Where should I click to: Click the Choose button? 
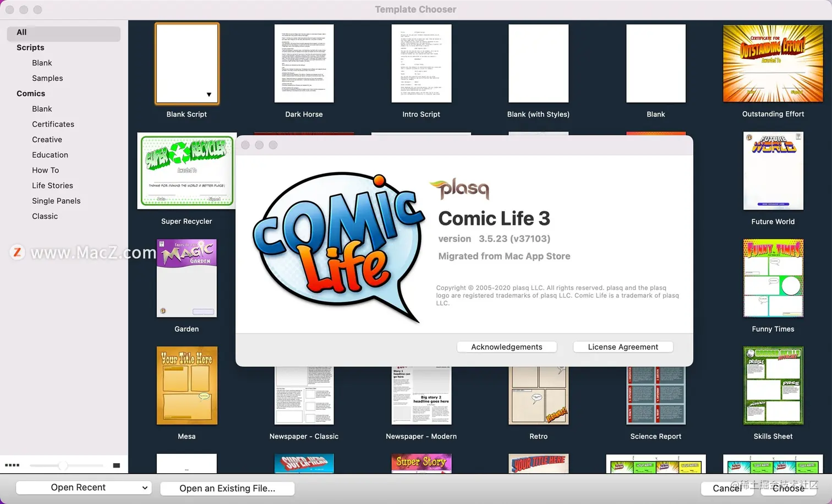click(x=788, y=488)
